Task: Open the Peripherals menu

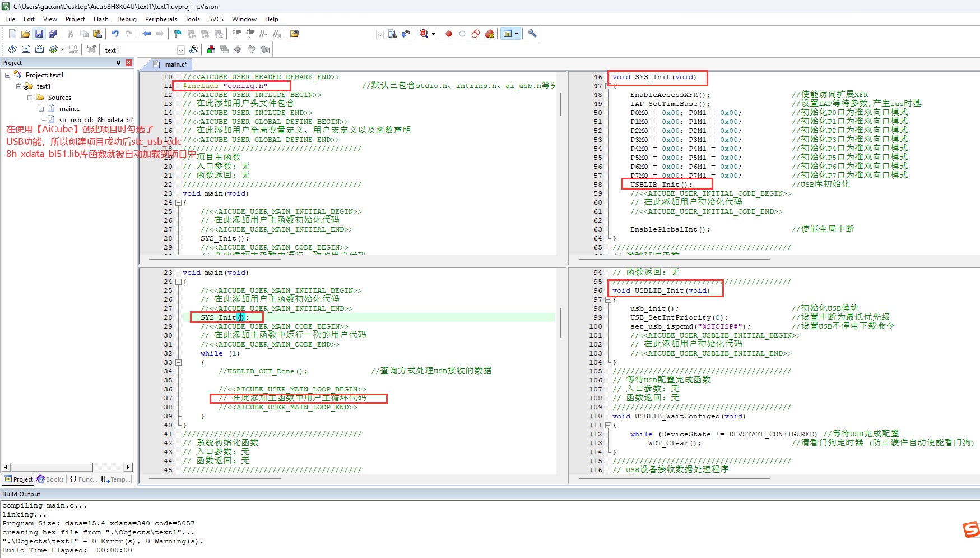Action: pyautogui.click(x=161, y=19)
